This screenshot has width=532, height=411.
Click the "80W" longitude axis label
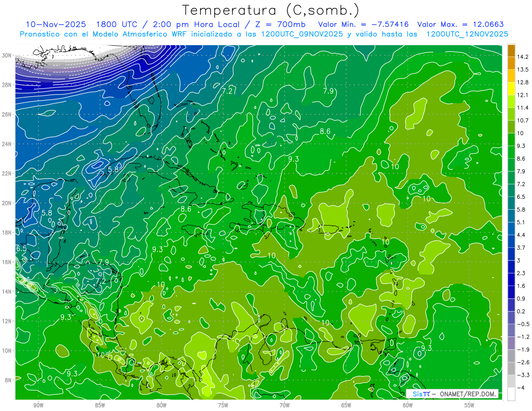pos(161,406)
